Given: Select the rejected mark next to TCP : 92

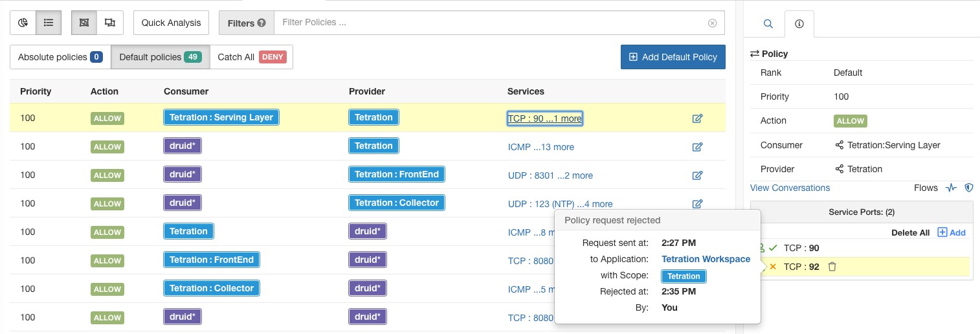Looking at the screenshot, I should coord(773,266).
